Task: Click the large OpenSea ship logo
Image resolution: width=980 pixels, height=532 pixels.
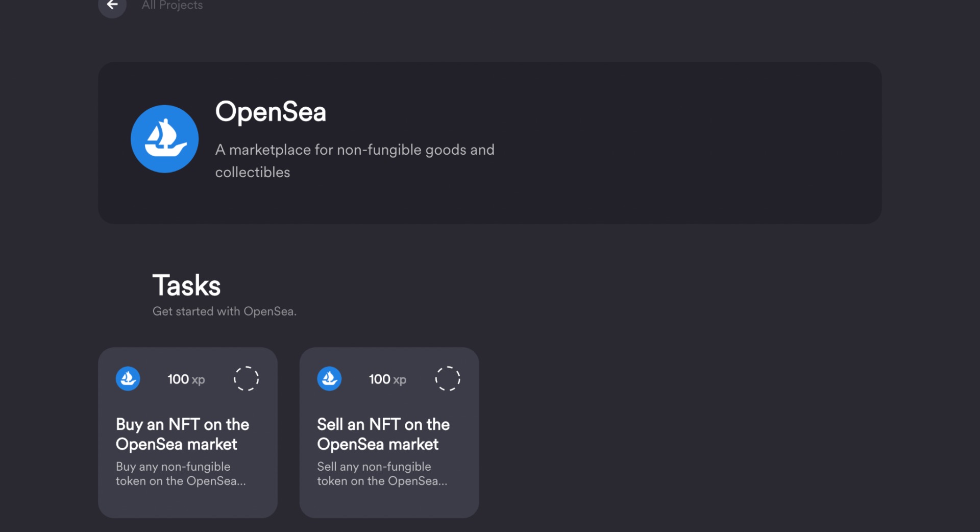Action: pos(164,139)
